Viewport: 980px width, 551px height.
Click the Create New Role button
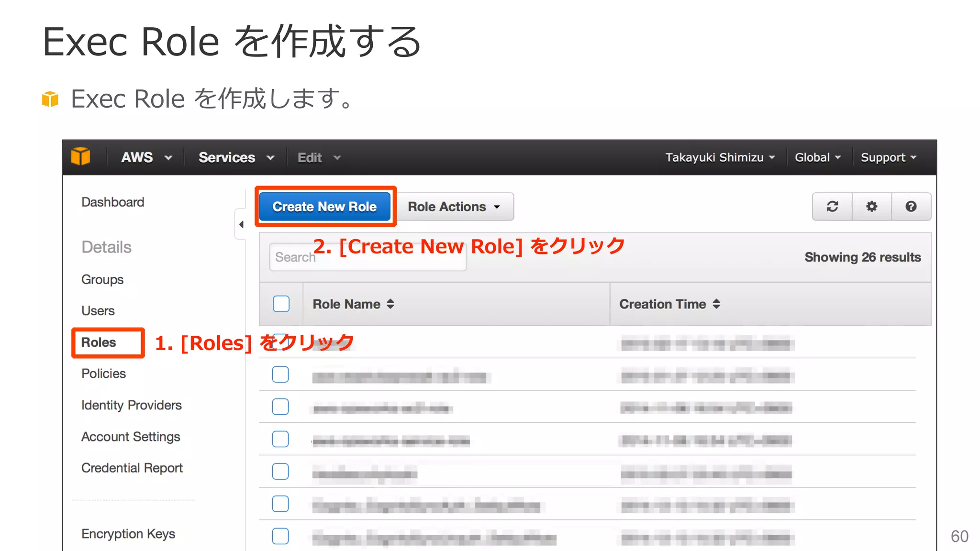coord(324,207)
